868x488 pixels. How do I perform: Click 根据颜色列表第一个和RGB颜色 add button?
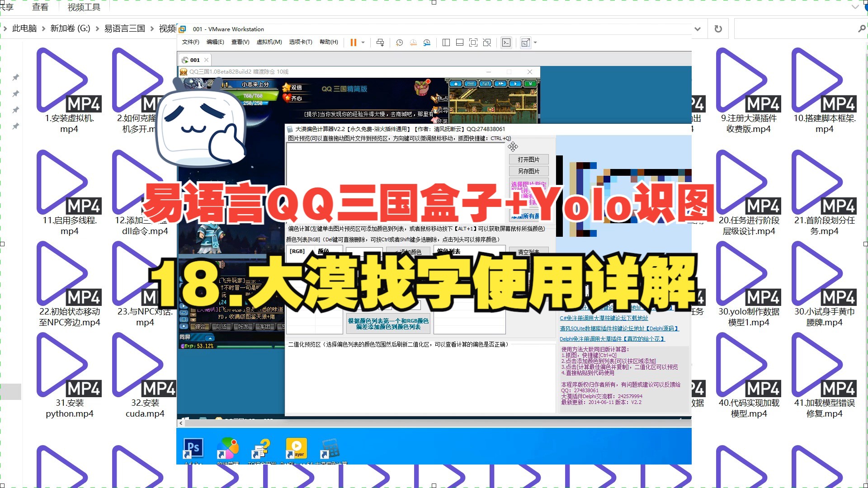coord(388,324)
